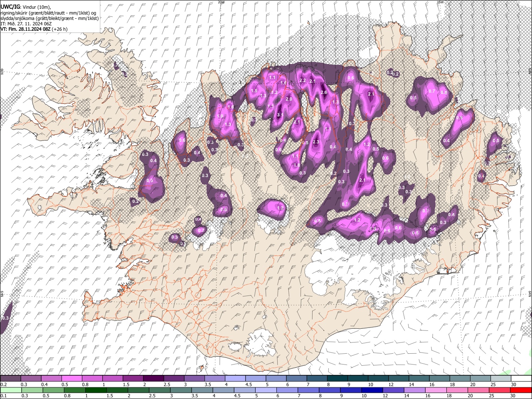532x399 pixels.
Task: Click the "slydda/snjókoma (grátt/bleikt/grænt" header line
Action: click(50, 19)
